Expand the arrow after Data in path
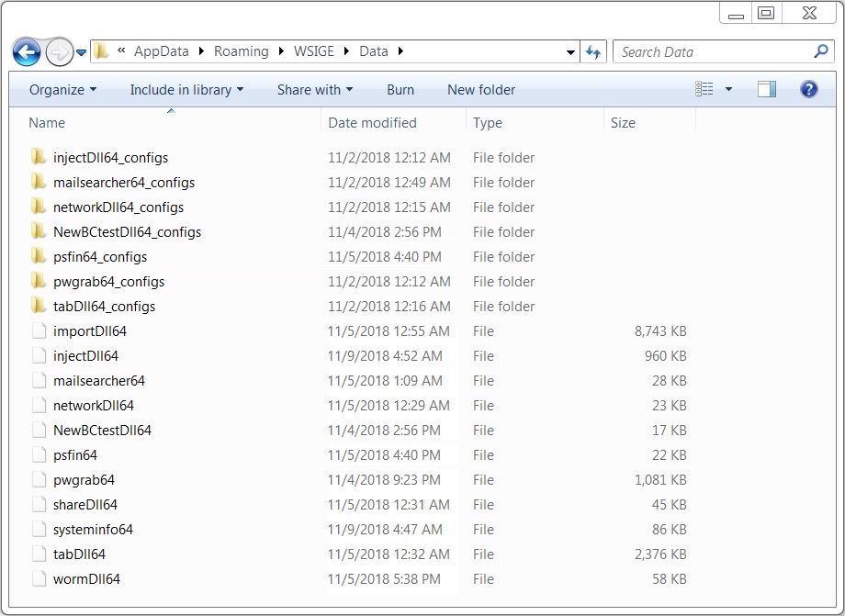 pos(400,51)
